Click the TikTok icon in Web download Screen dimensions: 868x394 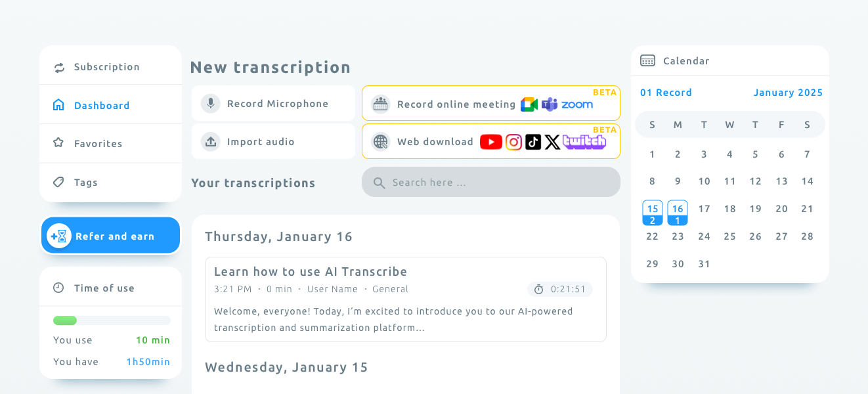point(533,142)
